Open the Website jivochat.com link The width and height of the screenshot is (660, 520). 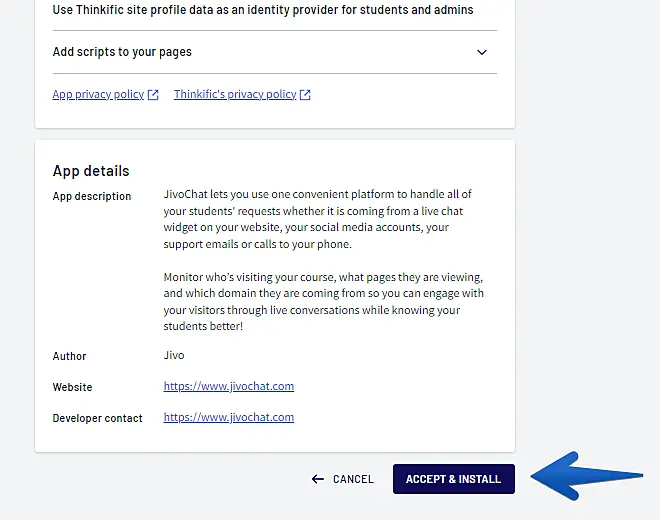[229, 386]
